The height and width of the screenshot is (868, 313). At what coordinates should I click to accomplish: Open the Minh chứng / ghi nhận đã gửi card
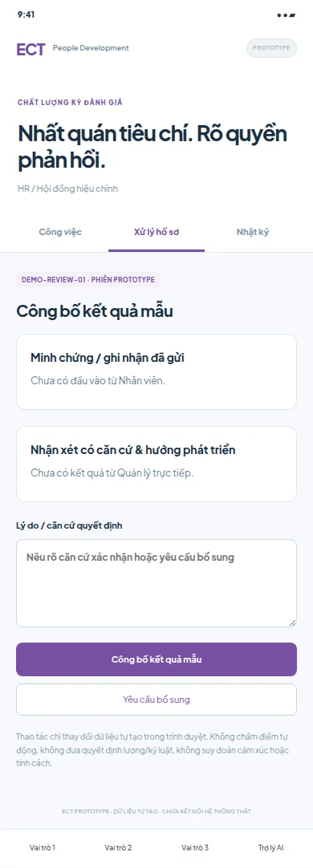[156, 371]
